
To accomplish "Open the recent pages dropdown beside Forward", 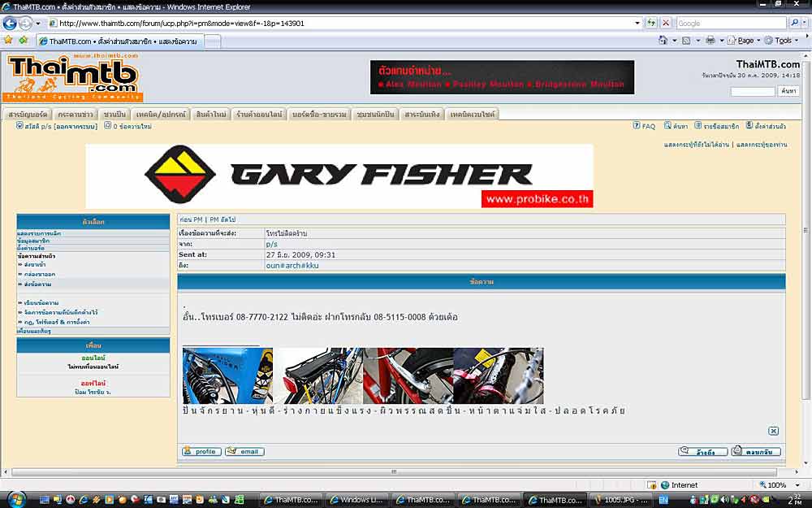I will pyautogui.click(x=38, y=24).
